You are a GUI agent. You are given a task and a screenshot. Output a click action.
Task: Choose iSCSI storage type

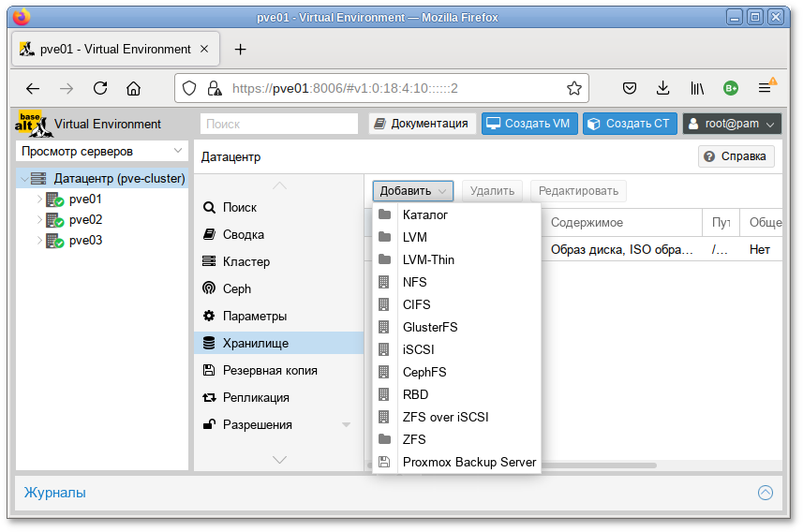pyautogui.click(x=457, y=349)
